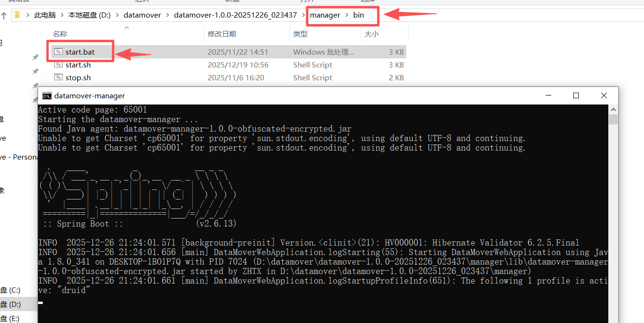644x323 pixels.
Task: Expand the chevron between manager and bin
Action: 346,15
